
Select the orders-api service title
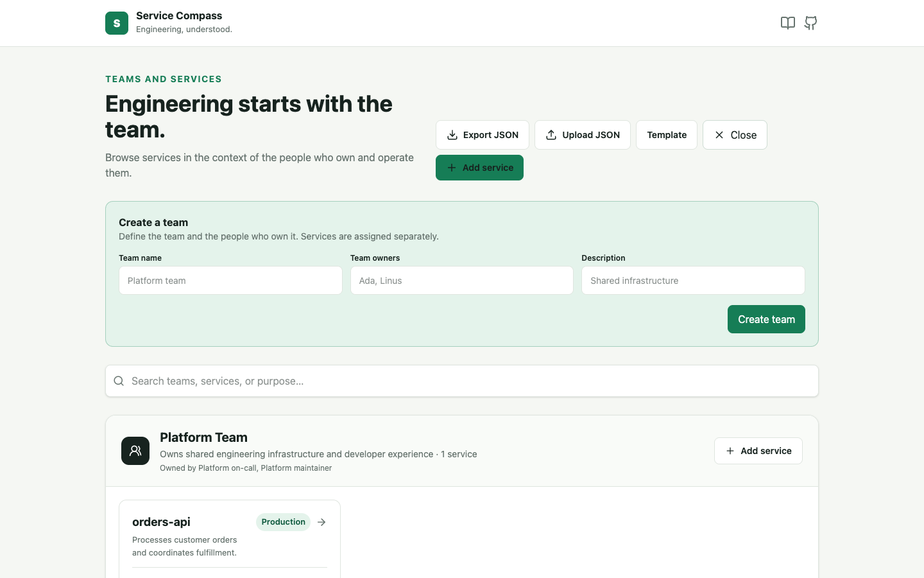point(161,522)
